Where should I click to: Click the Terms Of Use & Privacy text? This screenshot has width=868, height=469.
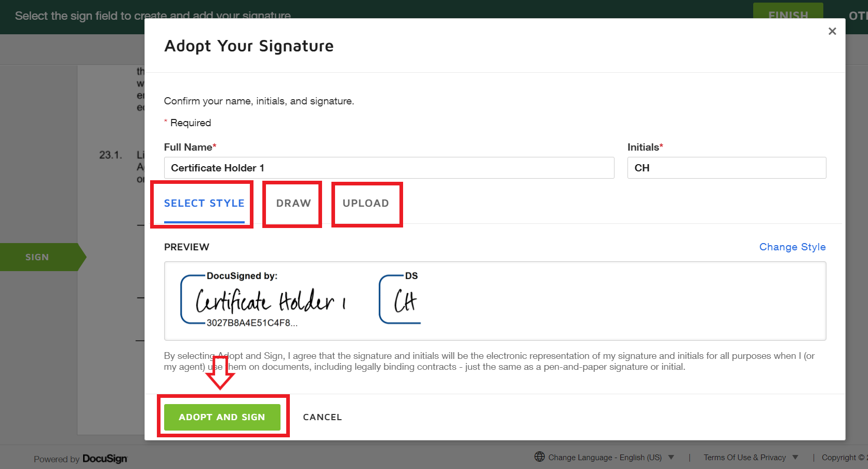[744, 457]
